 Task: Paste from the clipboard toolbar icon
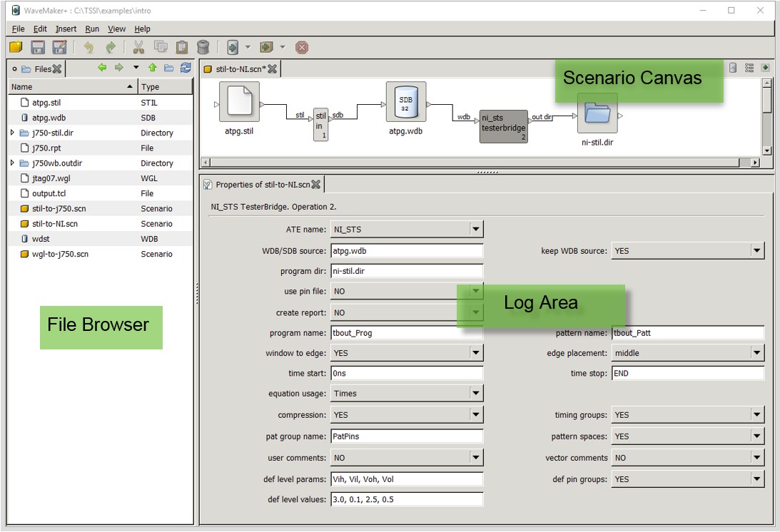point(182,47)
